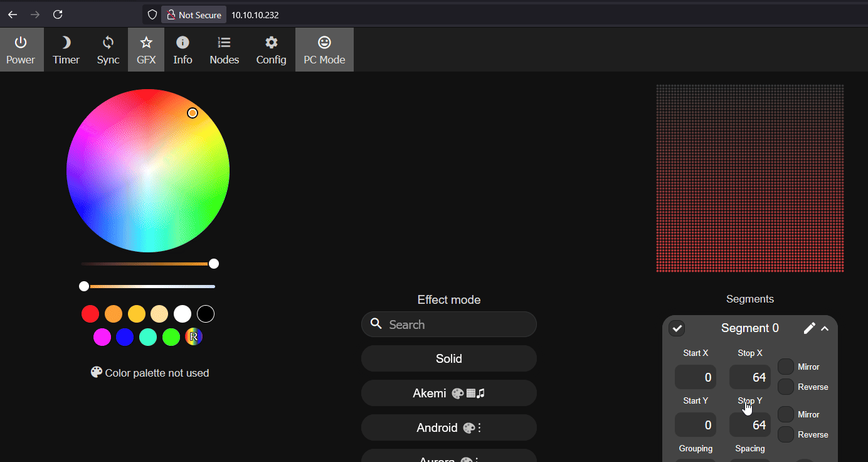Select the Akemi effect
This screenshot has height=462, width=868.
coord(449,394)
